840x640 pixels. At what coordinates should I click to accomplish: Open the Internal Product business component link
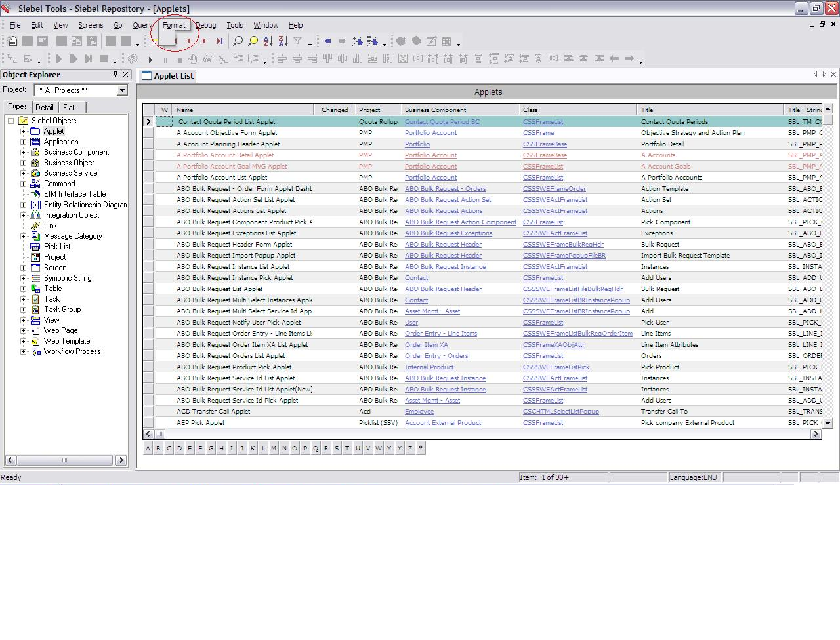click(x=429, y=367)
